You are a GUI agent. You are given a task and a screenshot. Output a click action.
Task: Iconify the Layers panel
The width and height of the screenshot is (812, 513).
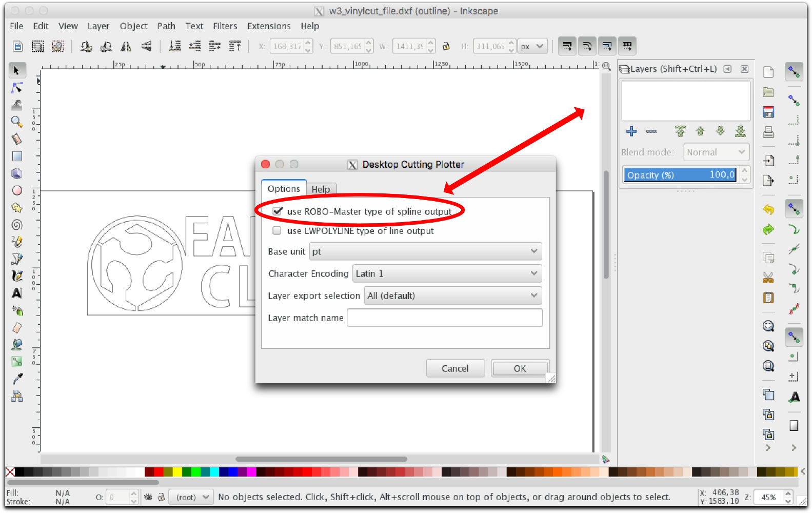tap(727, 69)
